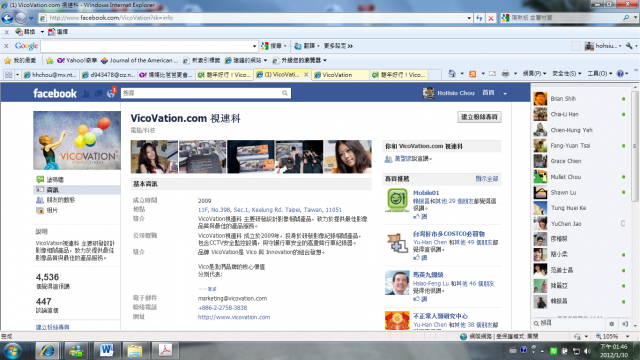Open the address bar history dropdown
The height and width of the screenshot is (360, 640).
coord(469,18)
